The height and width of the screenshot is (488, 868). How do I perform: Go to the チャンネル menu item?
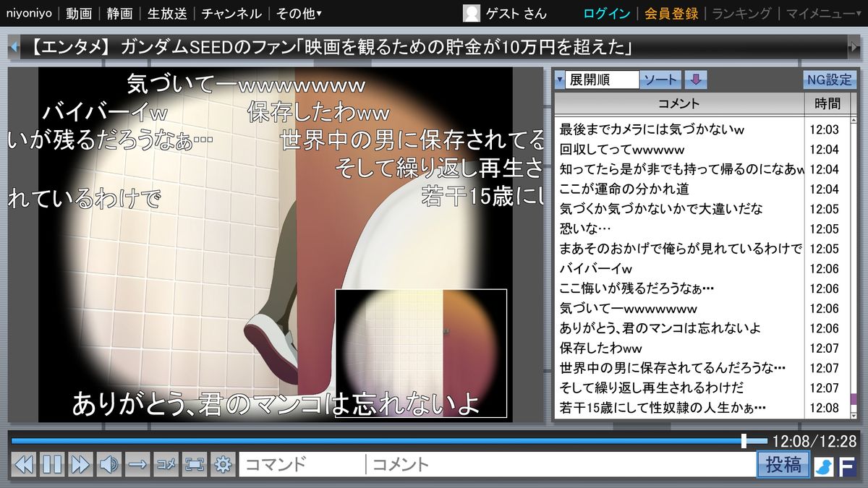(x=231, y=13)
